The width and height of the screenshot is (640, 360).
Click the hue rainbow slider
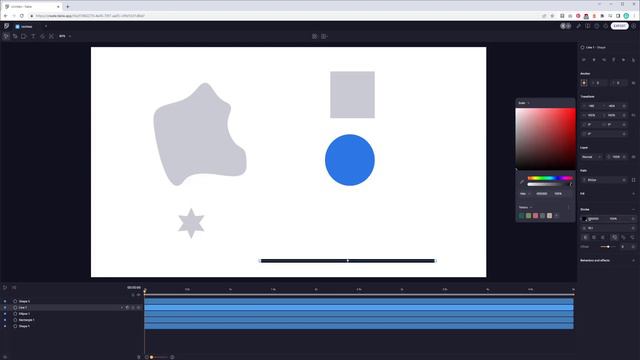click(x=550, y=178)
